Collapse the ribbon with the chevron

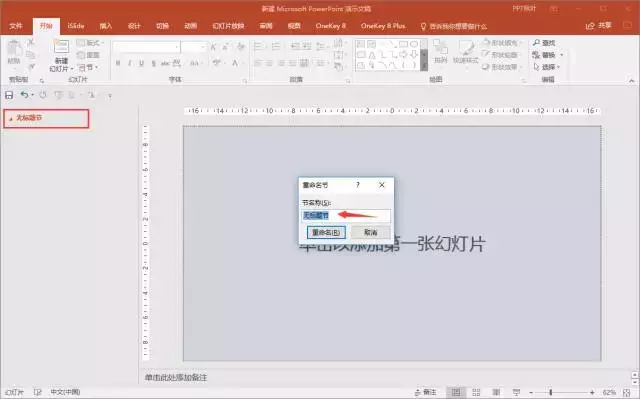631,81
